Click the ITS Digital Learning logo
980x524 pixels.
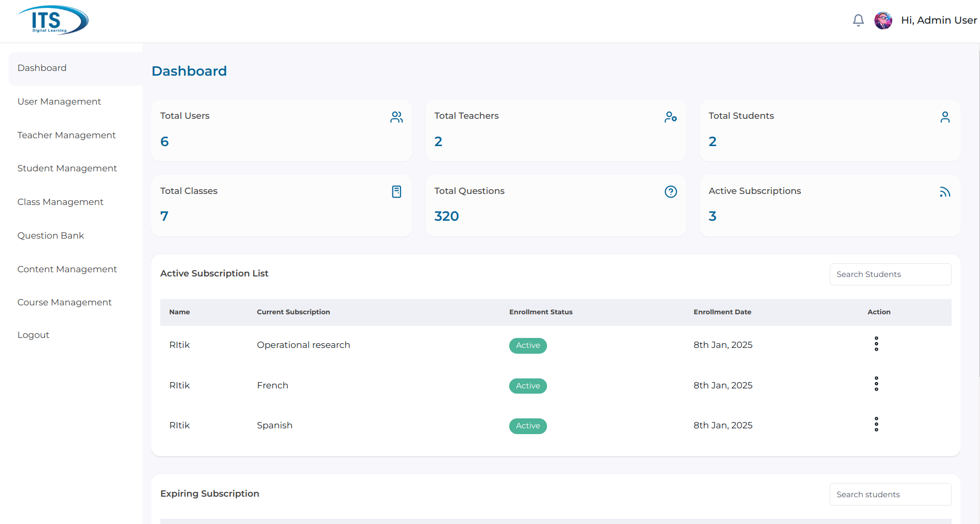click(x=53, y=20)
